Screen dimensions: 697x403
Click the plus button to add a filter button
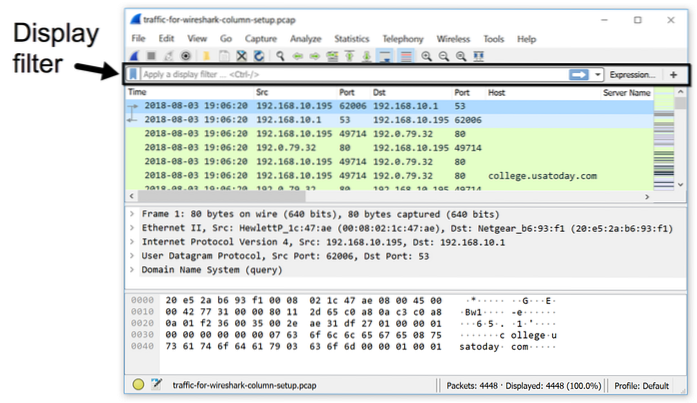pyautogui.click(x=673, y=75)
